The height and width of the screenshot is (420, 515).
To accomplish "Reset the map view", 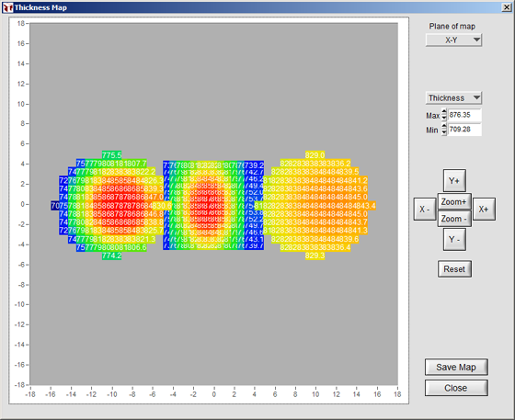I will (454, 269).
